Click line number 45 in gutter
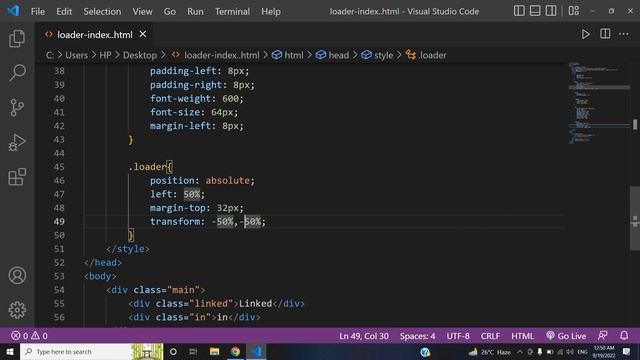Image resolution: width=640 pixels, height=360 pixels. (59, 167)
